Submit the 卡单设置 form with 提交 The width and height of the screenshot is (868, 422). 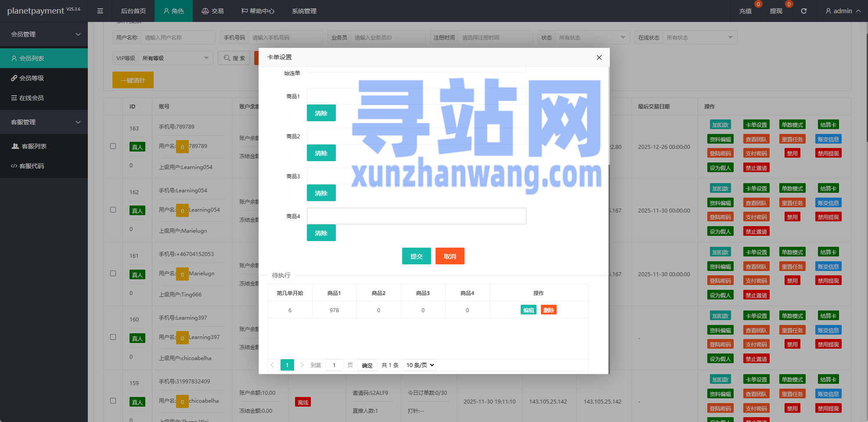[x=416, y=256]
